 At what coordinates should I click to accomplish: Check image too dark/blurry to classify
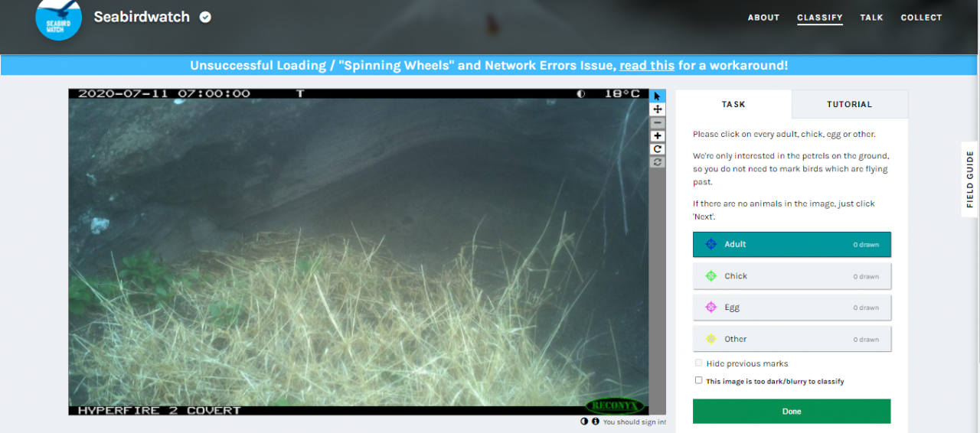(698, 380)
